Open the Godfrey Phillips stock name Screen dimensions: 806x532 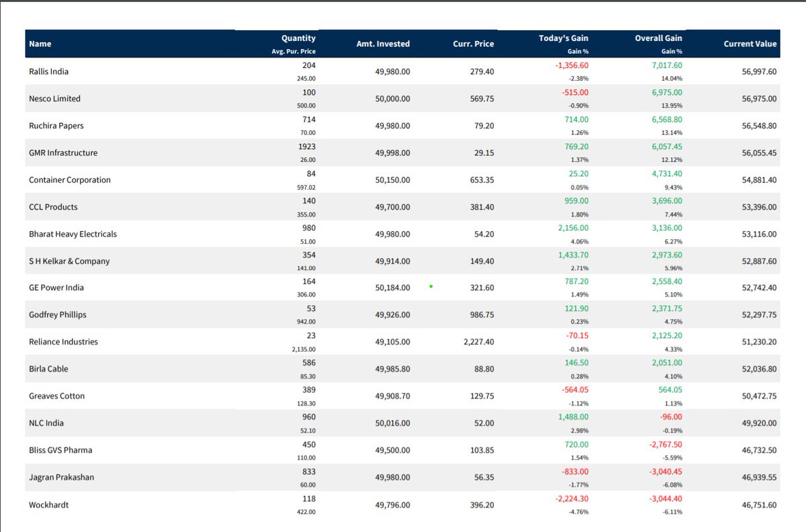click(58, 314)
